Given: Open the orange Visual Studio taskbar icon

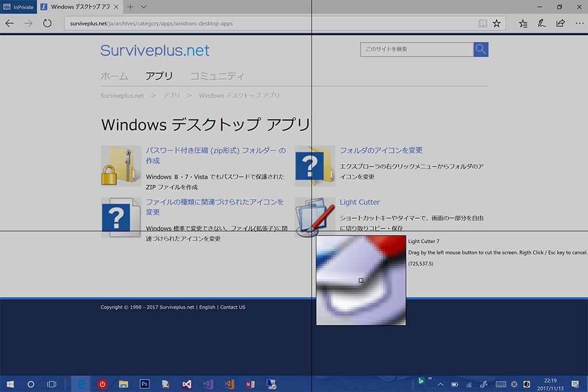Looking at the screenshot, I should (x=229, y=384).
